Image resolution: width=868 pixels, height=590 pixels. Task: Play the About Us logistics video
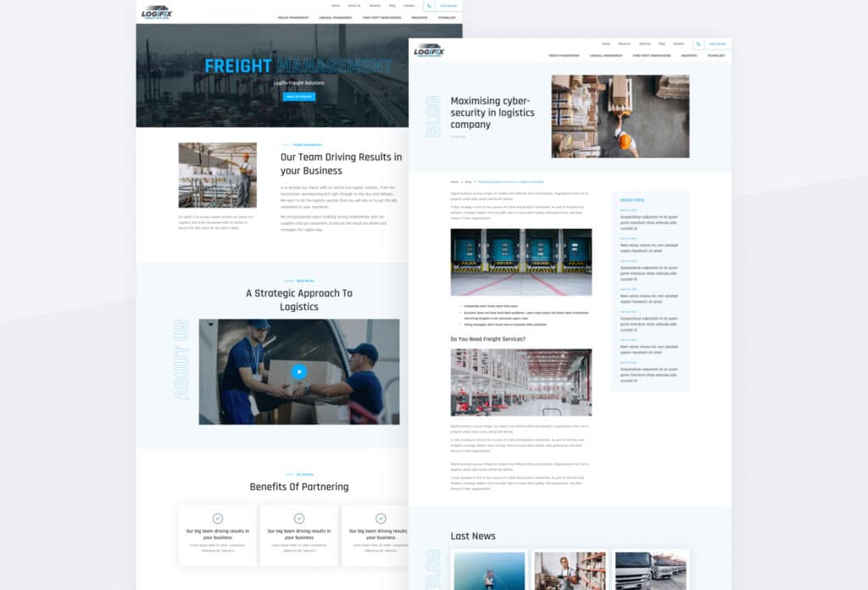click(x=301, y=370)
